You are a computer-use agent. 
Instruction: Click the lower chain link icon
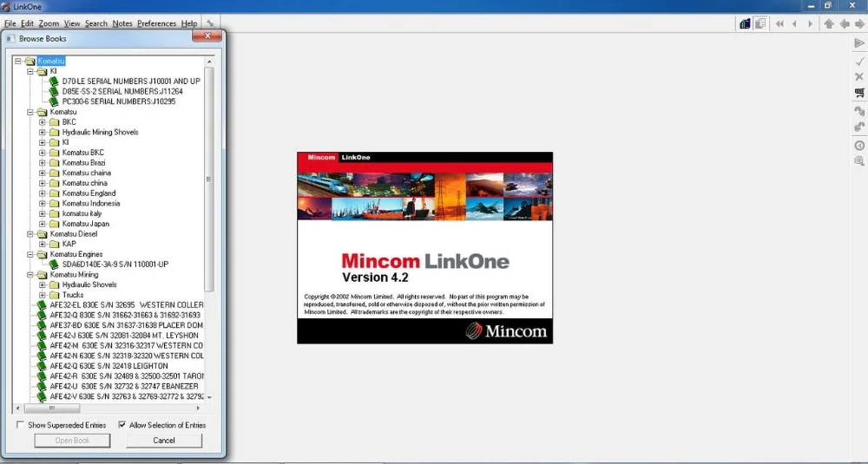859,127
